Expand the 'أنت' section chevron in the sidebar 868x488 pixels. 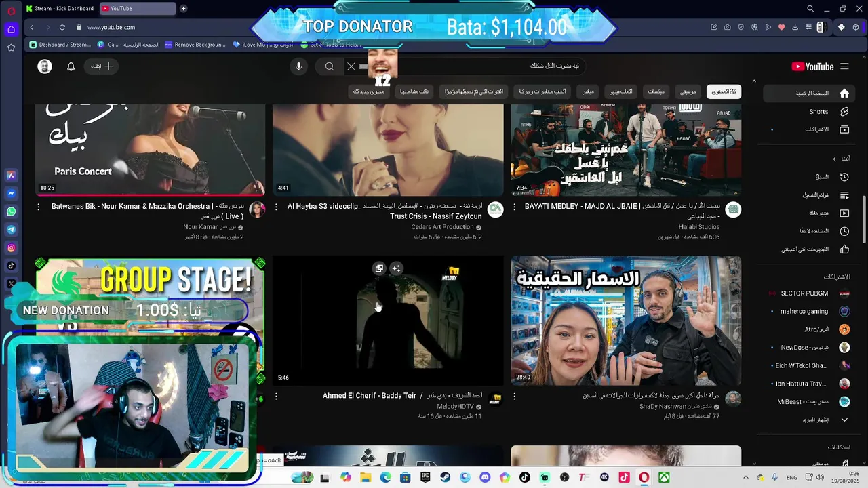[835, 159]
